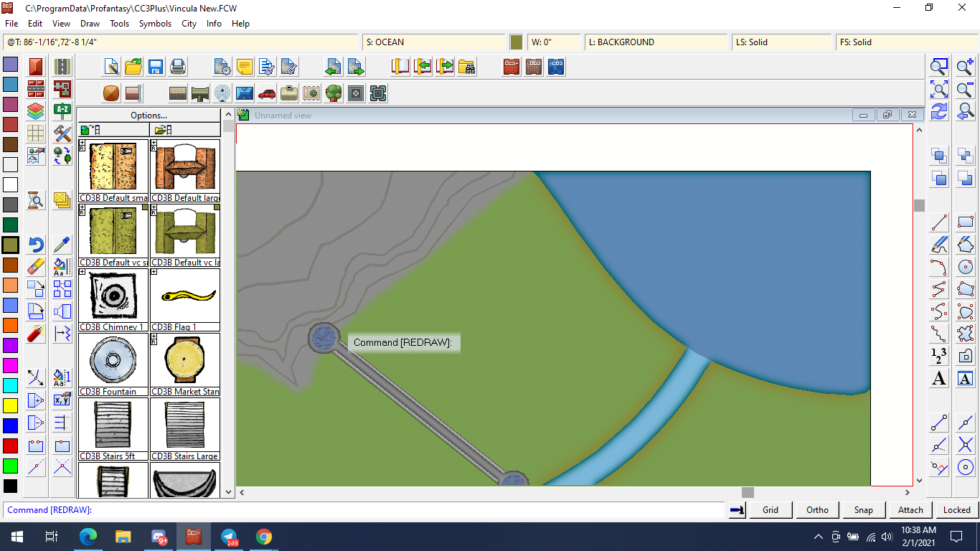Viewport: 980px width, 551px height.
Task: Open Google Chrome from the taskbar
Action: (264, 537)
